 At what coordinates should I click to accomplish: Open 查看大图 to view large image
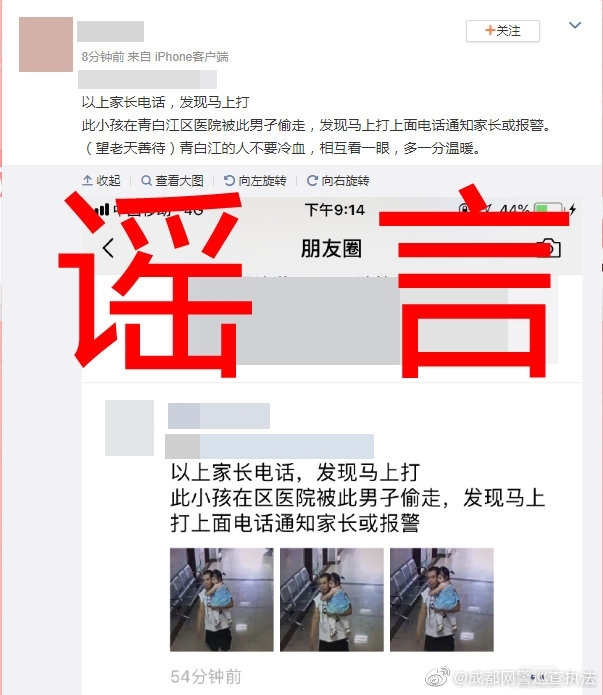(x=172, y=180)
